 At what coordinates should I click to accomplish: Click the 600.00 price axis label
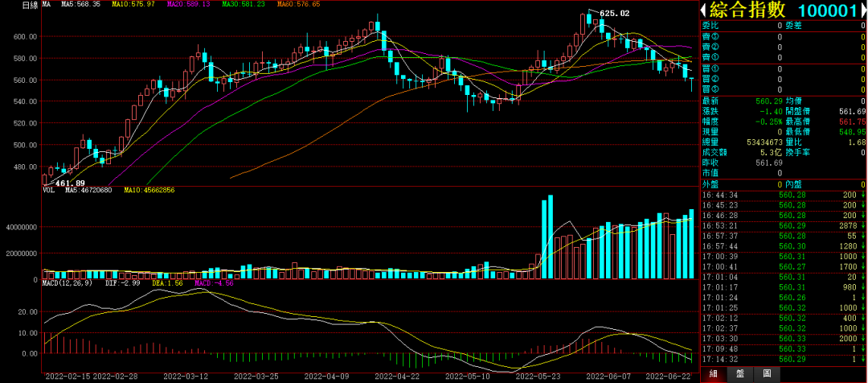tap(26, 36)
